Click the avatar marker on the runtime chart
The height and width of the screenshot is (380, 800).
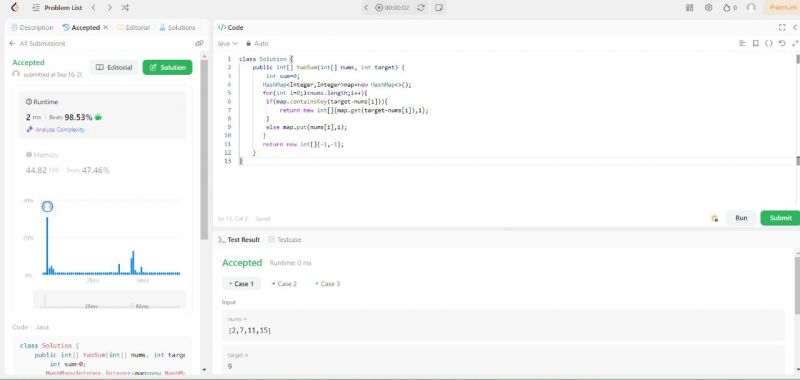(x=47, y=207)
